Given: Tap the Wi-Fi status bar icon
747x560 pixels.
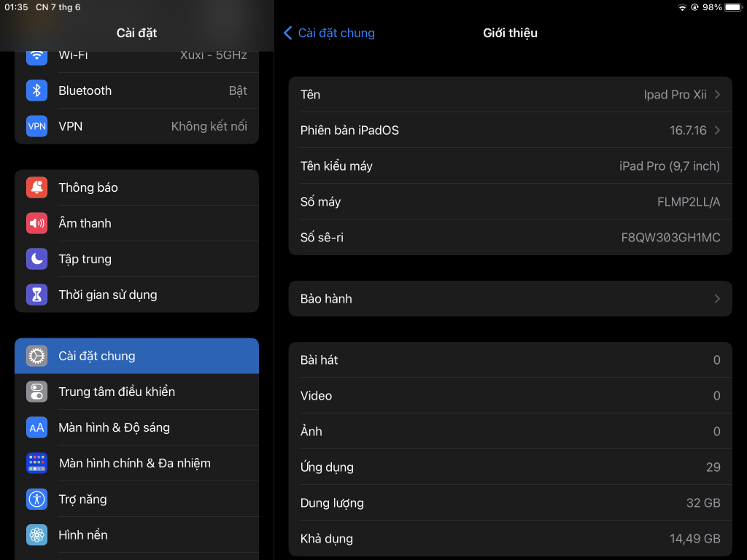Looking at the screenshot, I should (682, 7).
